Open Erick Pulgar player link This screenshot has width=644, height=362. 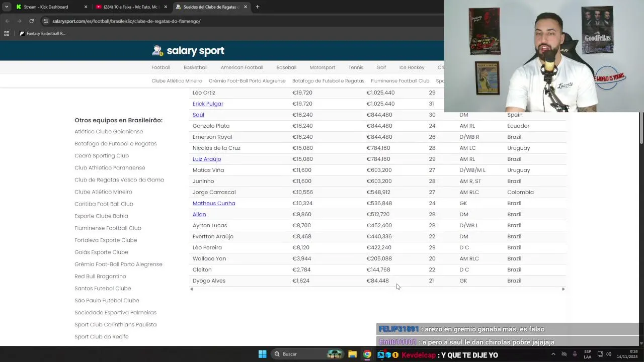tap(208, 104)
